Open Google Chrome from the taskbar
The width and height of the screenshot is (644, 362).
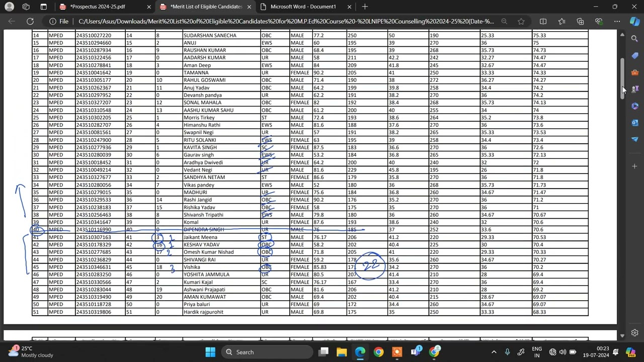click(x=378, y=352)
